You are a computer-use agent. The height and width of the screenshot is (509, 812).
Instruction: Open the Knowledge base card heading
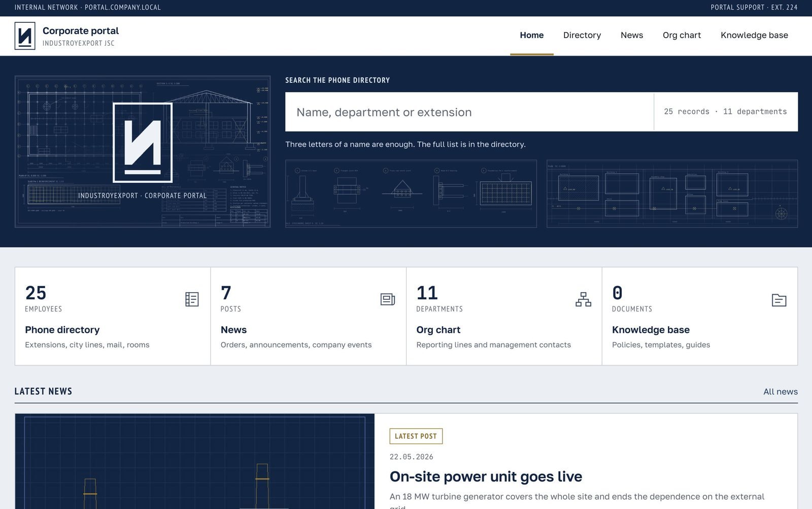[x=651, y=330]
